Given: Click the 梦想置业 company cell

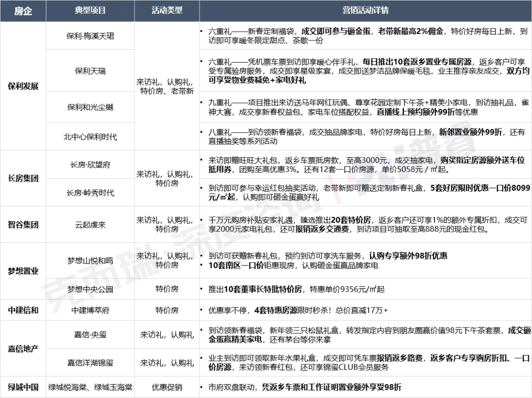Looking at the screenshot, I should tap(23, 271).
